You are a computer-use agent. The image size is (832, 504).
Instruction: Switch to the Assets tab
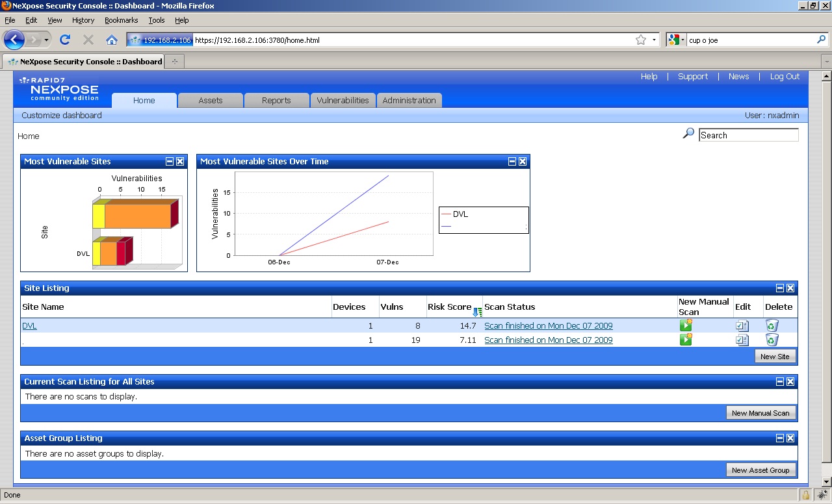[x=211, y=100]
